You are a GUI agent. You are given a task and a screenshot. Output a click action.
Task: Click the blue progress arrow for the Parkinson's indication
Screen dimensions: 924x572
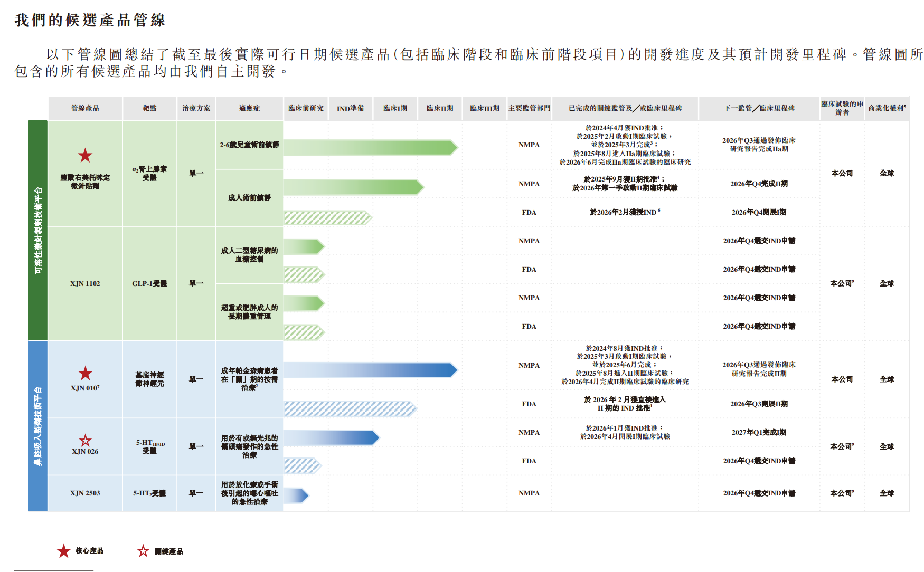click(371, 370)
